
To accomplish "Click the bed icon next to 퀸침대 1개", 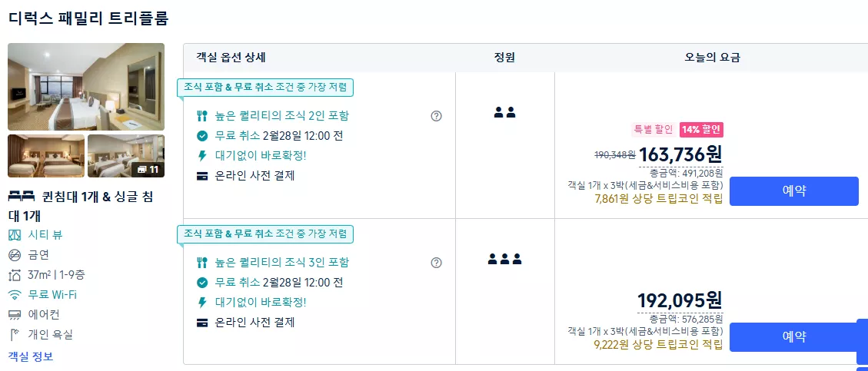I will point(22,196).
